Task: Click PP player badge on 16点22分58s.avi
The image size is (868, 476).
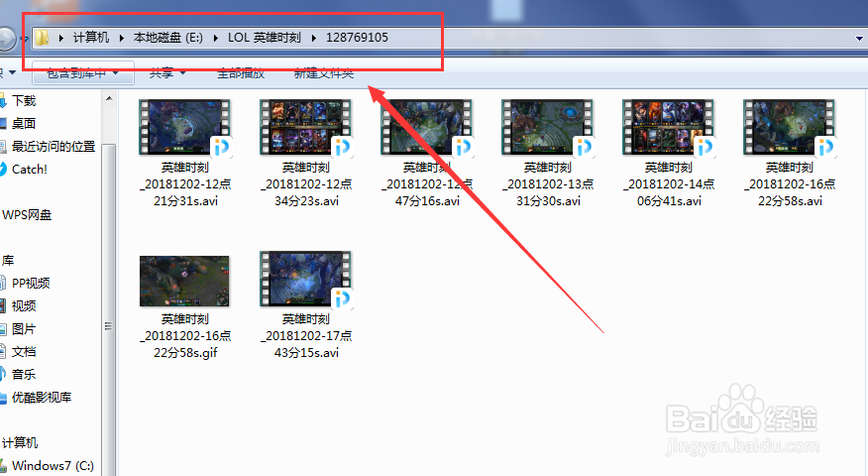Action: coord(826,147)
